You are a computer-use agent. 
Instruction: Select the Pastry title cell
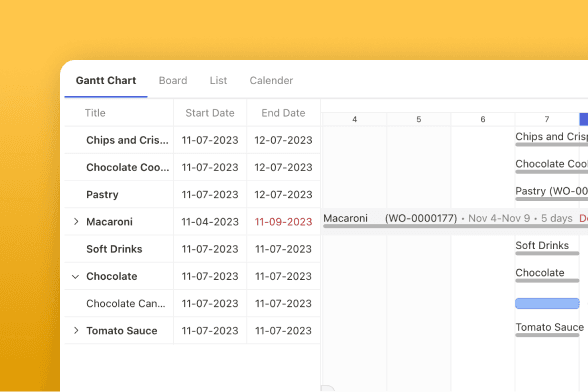pyautogui.click(x=102, y=195)
